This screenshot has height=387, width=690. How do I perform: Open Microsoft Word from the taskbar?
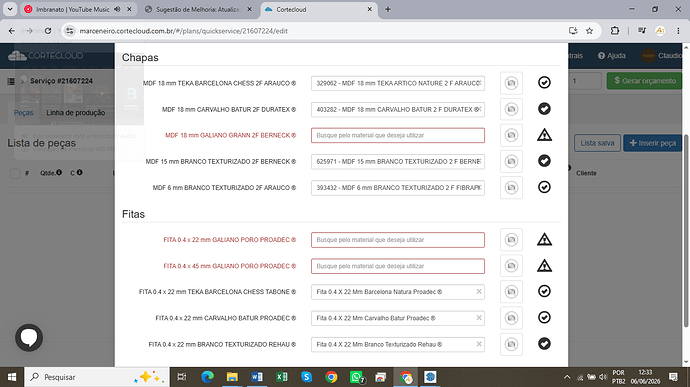(257, 377)
